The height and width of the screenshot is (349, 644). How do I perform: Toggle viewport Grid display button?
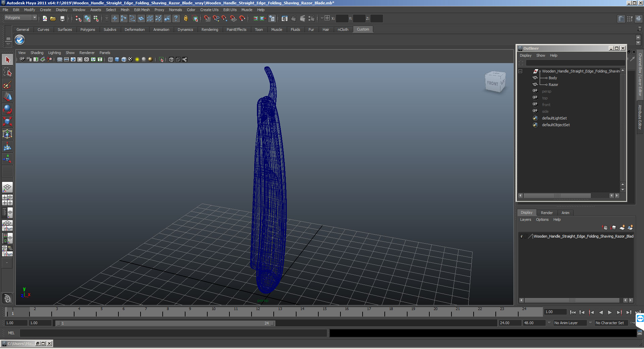click(60, 59)
